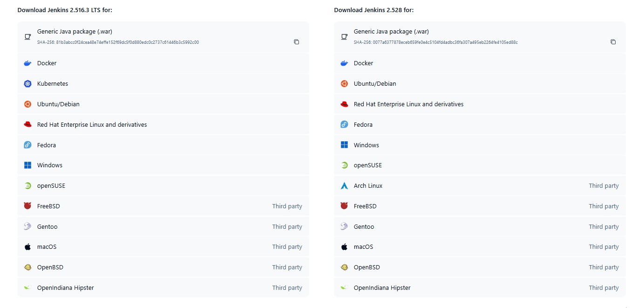
Task: Open Generic Java package (.war) for 2.528
Action: click(391, 32)
